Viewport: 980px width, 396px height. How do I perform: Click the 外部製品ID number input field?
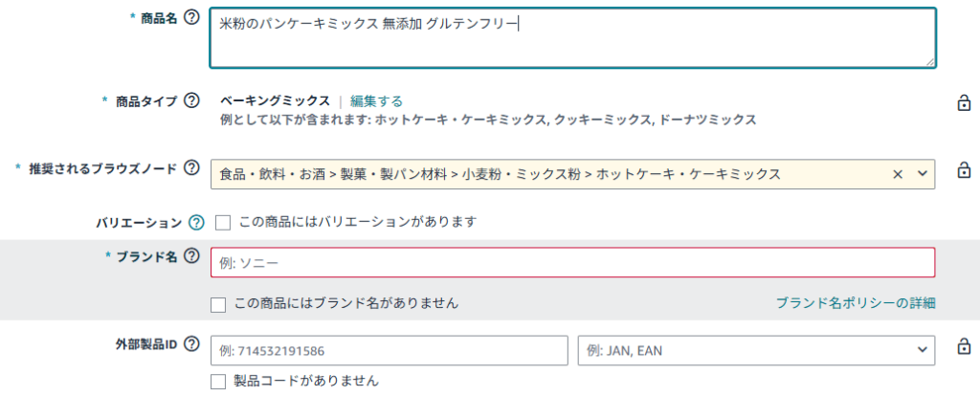(390, 350)
